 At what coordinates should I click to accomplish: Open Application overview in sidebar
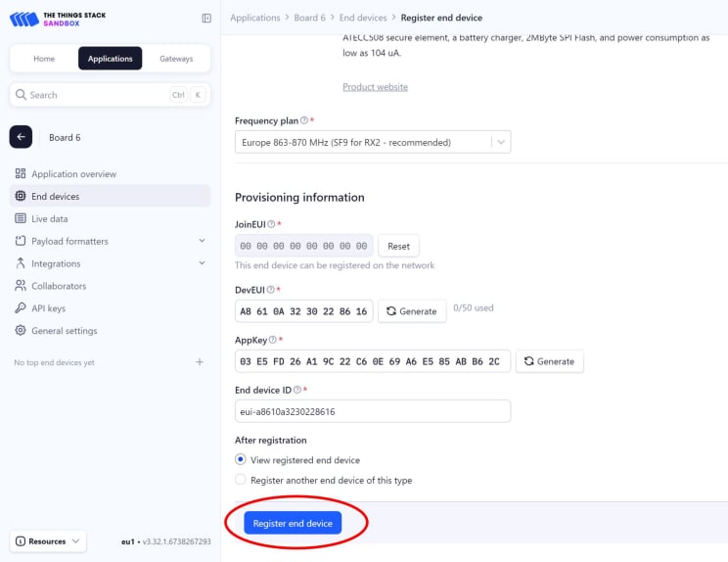(x=110, y=173)
